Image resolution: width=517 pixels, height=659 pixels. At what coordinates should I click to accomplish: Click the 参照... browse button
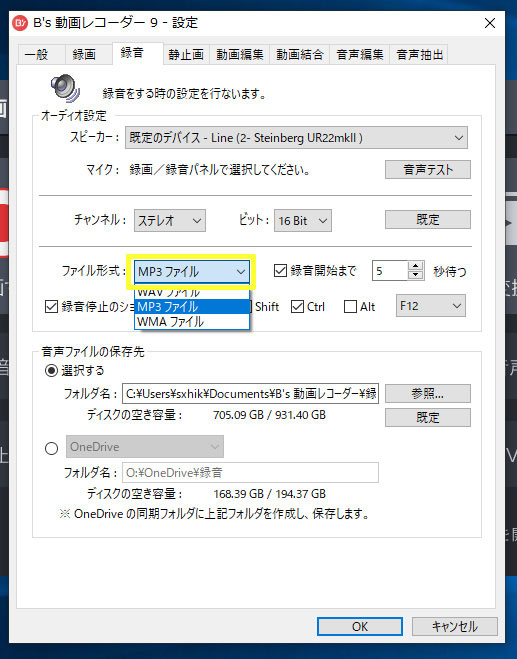pos(428,394)
